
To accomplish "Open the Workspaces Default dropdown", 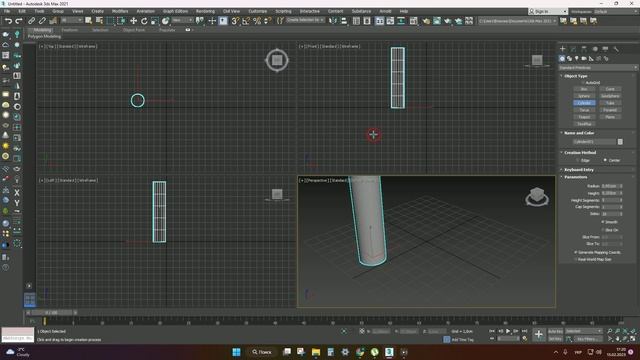I will 616,11.
